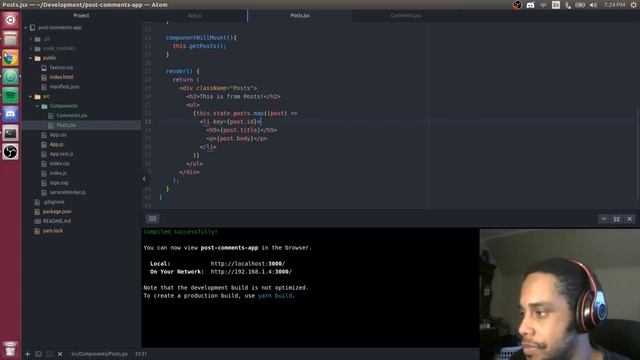Switch to the Posts.jsx tab

(x=300, y=16)
